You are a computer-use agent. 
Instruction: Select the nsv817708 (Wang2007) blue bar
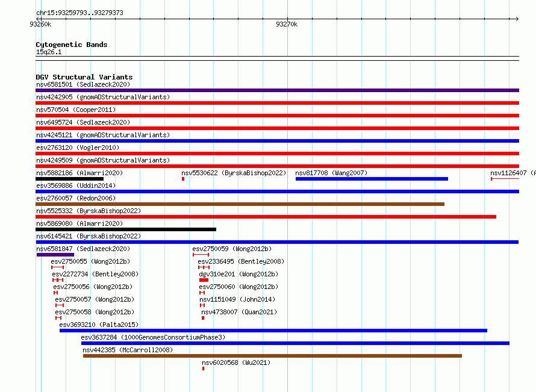pyautogui.click(x=372, y=179)
